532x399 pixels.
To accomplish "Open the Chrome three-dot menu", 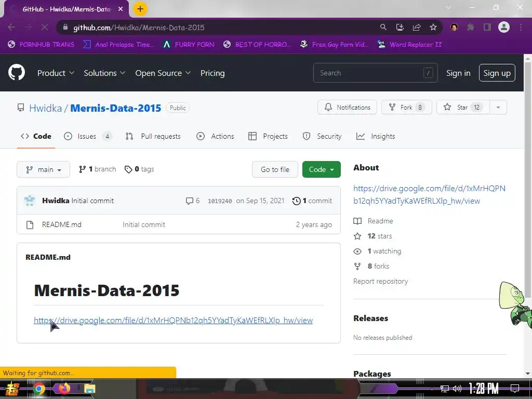I will (521, 27).
